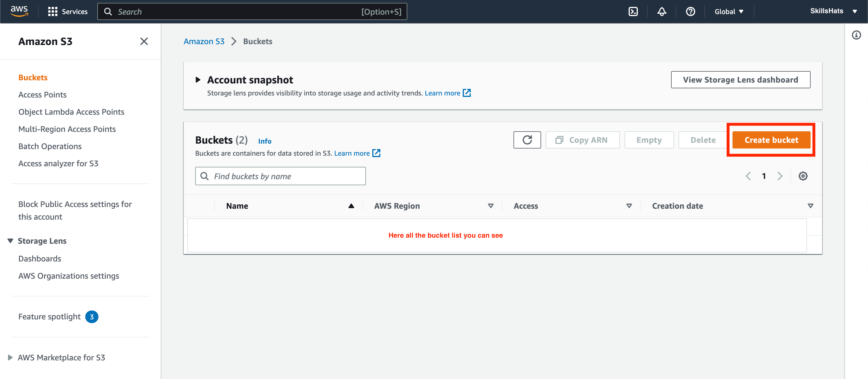The height and width of the screenshot is (379, 868).
Task: Click the Delete button
Action: pyautogui.click(x=703, y=140)
